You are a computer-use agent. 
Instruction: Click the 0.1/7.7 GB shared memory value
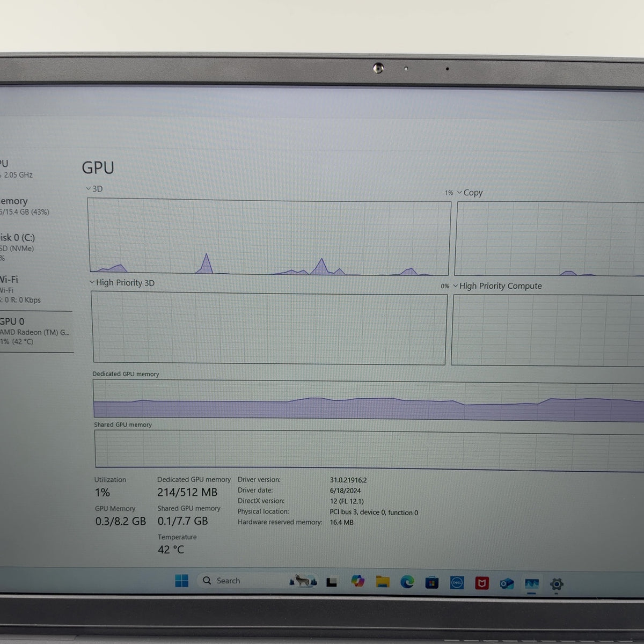(182, 521)
